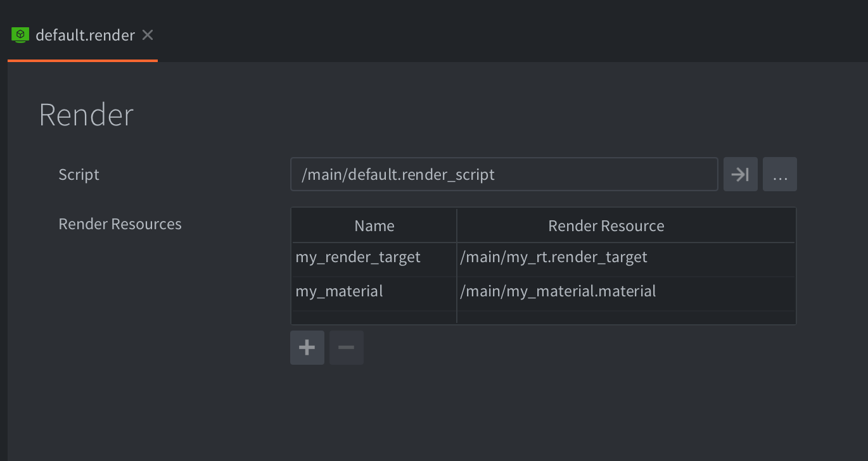Screen dimensions: 868x461
Task: Click the plus icon to add a render resource
Action: pos(307,347)
